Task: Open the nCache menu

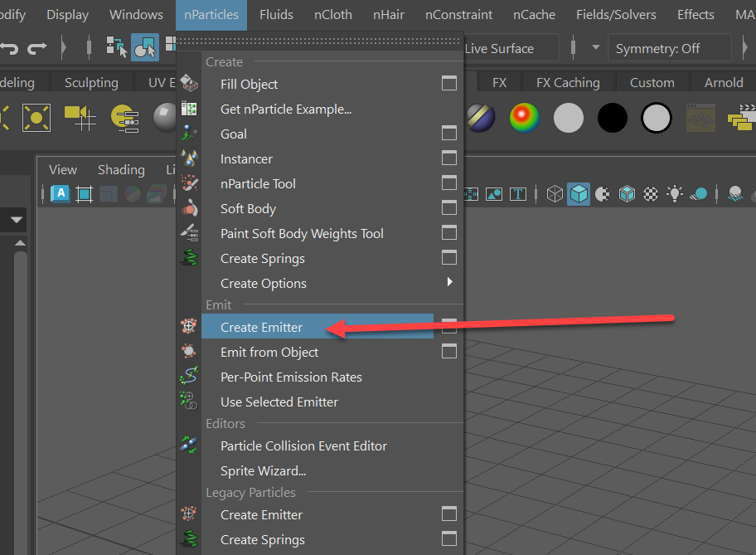Action: 534,15
